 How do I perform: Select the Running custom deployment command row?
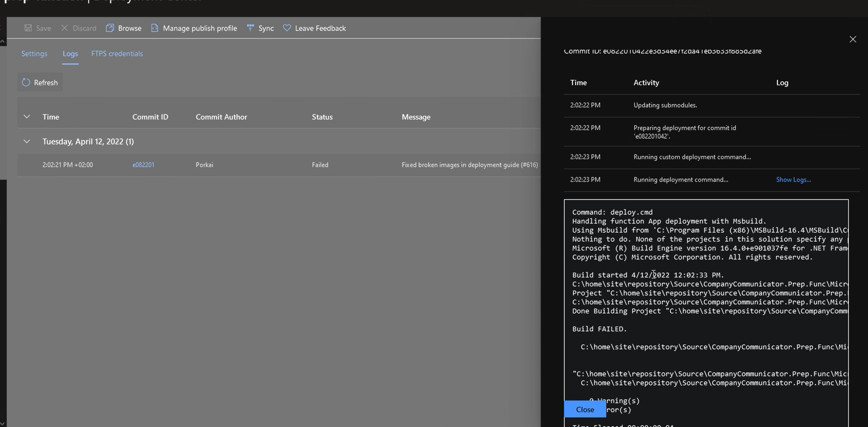pyautogui.click(x=712, y=157)
